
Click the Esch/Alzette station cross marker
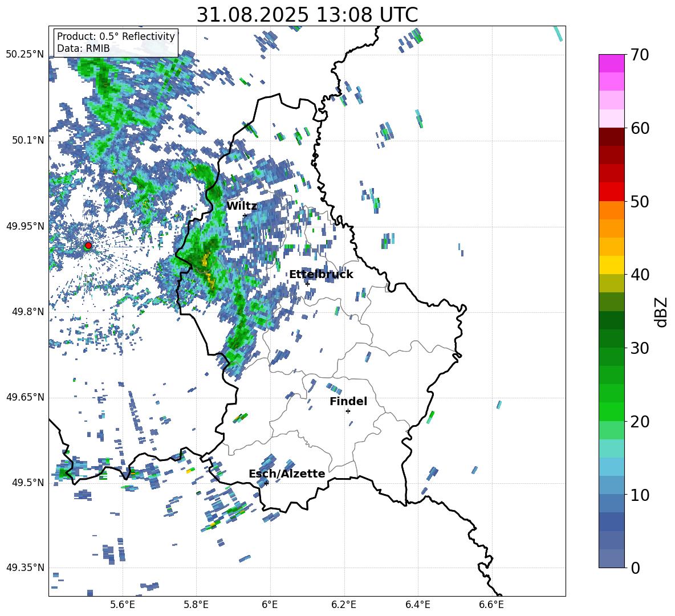click(266, 483)
